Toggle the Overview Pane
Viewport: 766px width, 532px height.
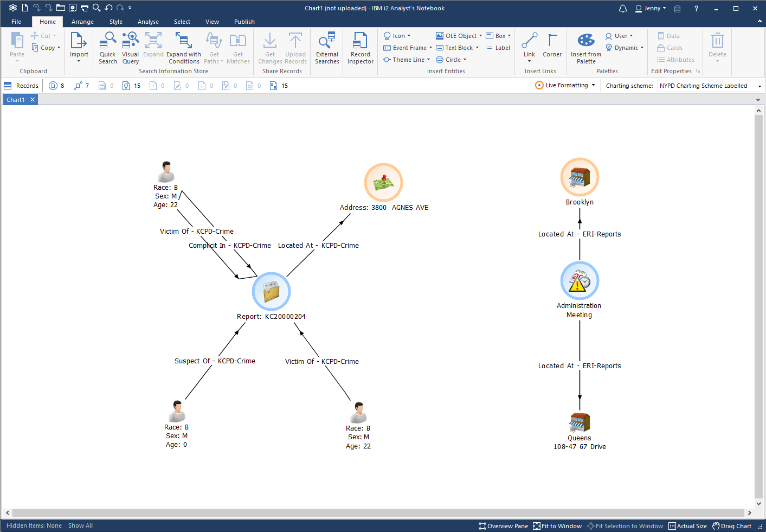pyautogui.click(x=503, y=526)
